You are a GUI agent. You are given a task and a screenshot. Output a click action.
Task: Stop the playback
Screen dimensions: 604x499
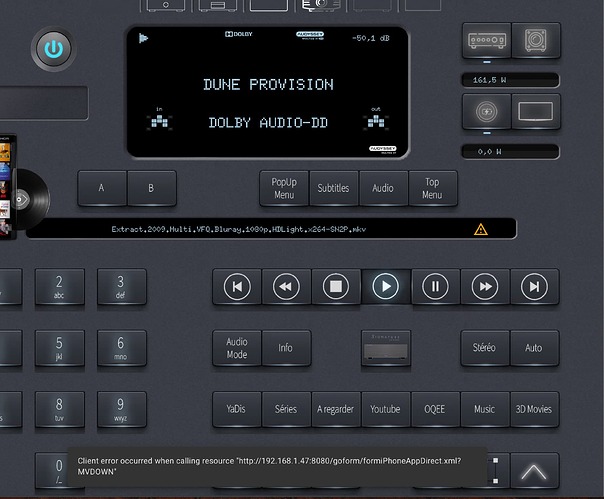(x=336, y=287)
